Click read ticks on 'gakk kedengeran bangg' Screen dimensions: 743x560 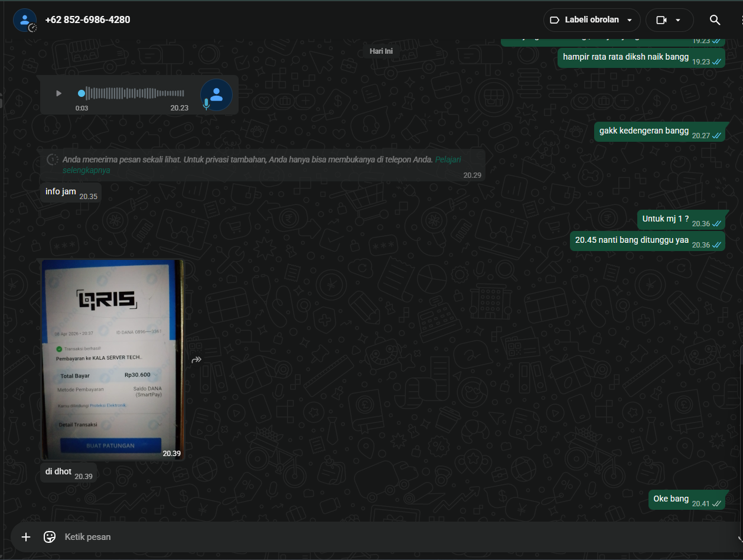coord(716,135)
